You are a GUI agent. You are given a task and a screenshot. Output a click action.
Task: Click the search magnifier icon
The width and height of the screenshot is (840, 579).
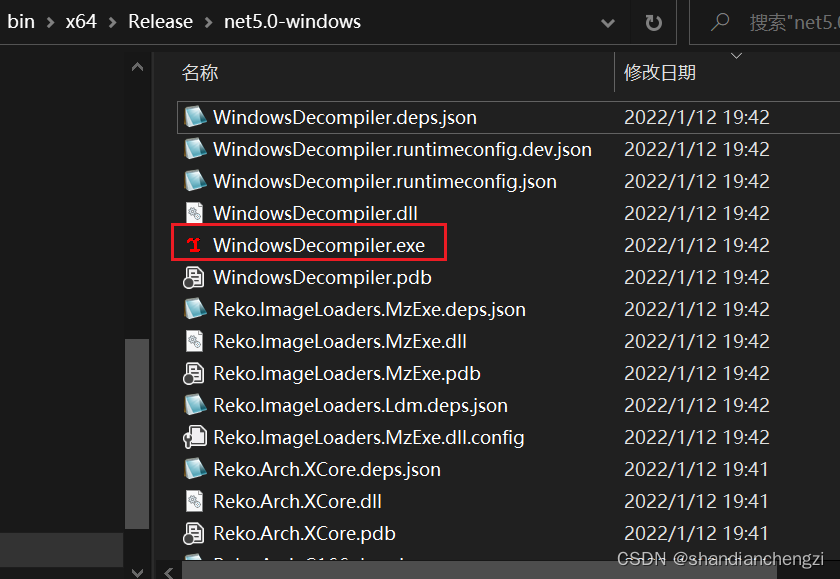coord(719,22)
